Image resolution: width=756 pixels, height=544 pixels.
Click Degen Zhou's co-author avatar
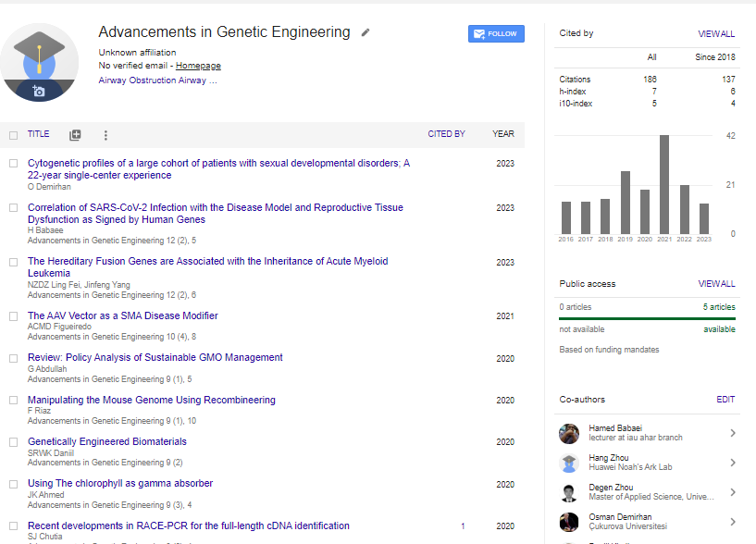[x=570, y=492]
